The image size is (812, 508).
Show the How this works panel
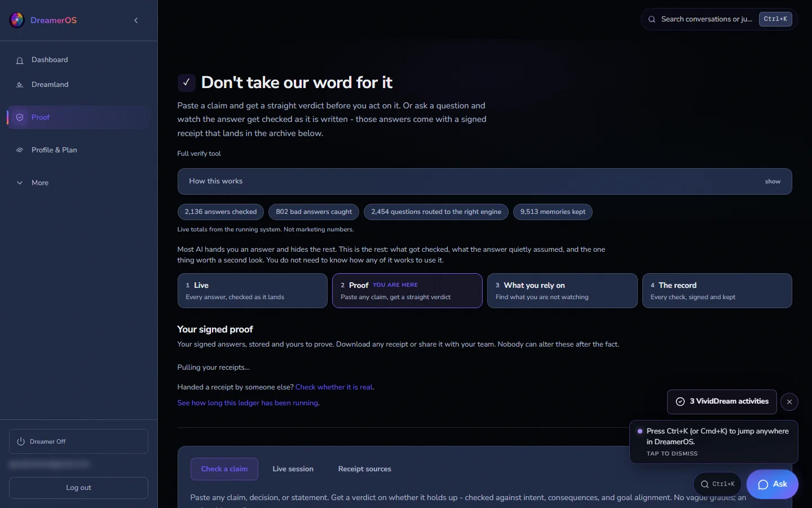coord(484,181)
